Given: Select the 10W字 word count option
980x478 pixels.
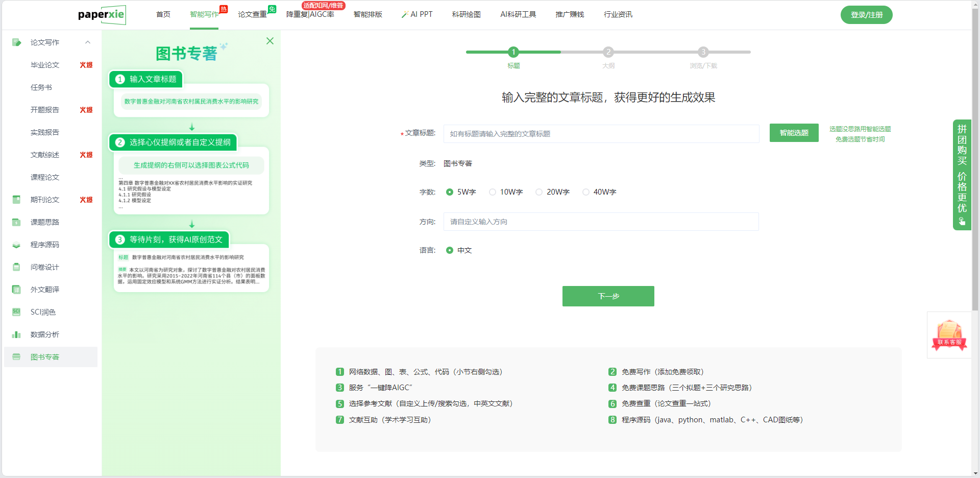Looking at the screenshot, I should (493, 192).
